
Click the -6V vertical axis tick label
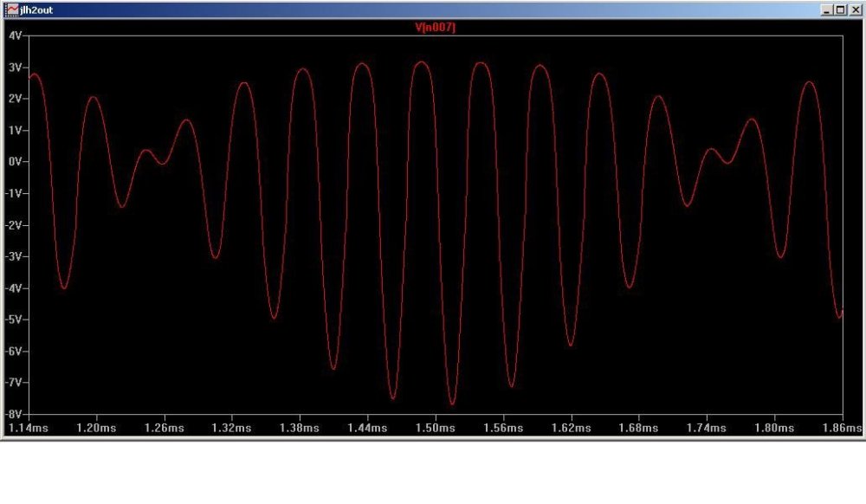[15, 351]
